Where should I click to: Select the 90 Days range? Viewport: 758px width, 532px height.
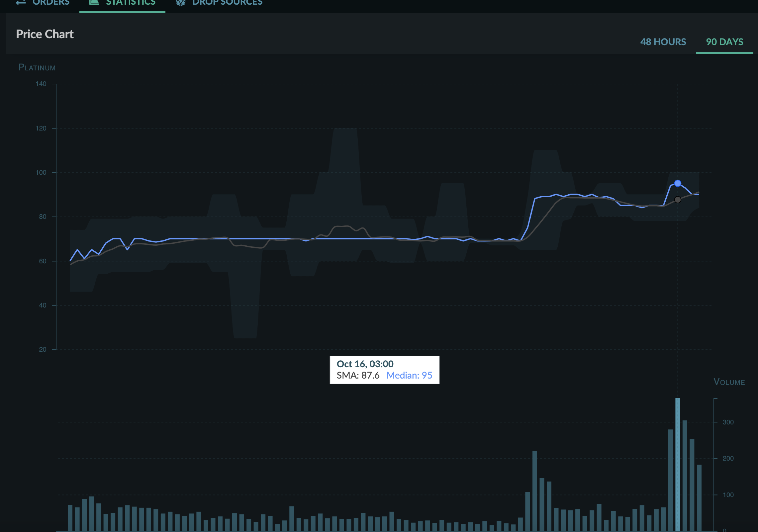coord(724,42)
